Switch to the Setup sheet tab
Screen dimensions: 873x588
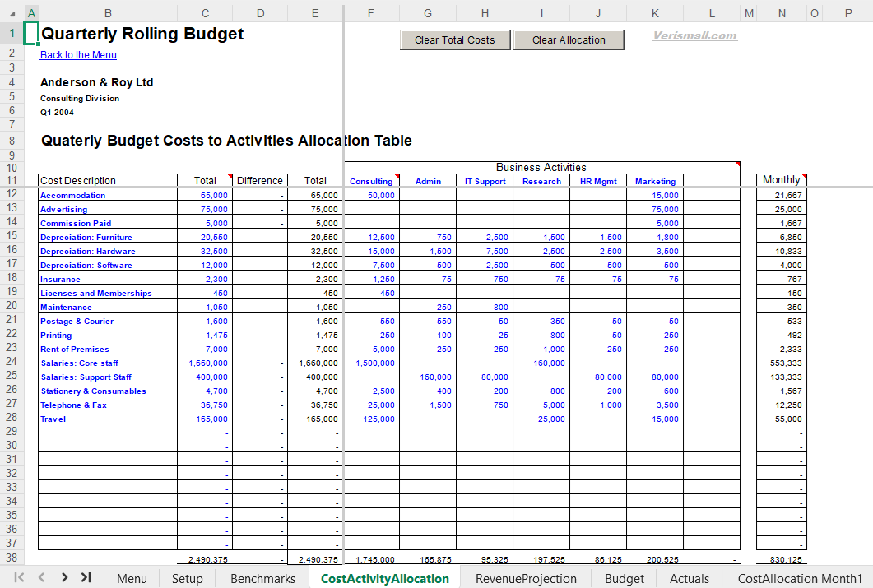click(x=187, y=578)
